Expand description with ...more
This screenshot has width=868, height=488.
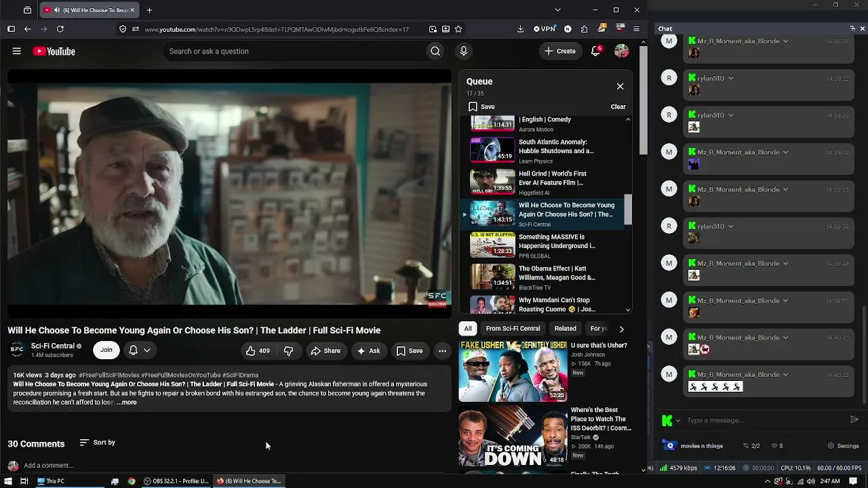coord(127,403)
